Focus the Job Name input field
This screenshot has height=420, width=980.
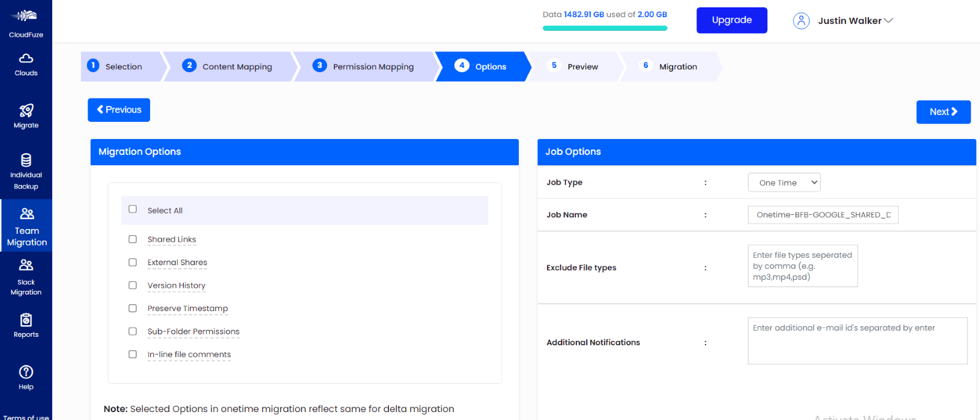(x=823, y=215)
